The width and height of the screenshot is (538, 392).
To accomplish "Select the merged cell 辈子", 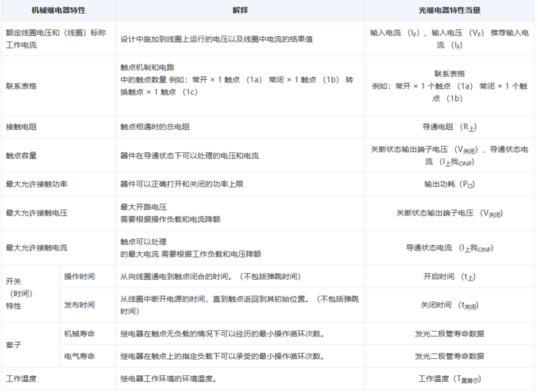I will pyautogui.click(x=30, y=344).
